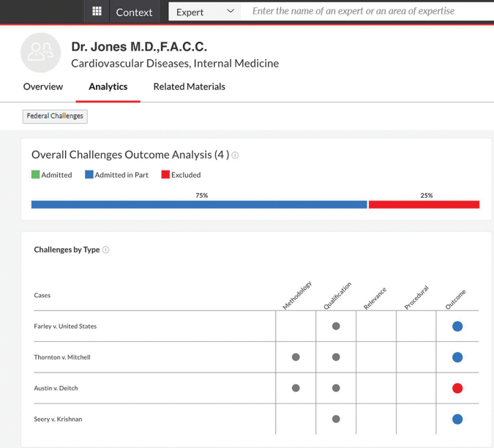Click the Procedural column header
This screenshot has width=494, height=448.
point(416,297)
